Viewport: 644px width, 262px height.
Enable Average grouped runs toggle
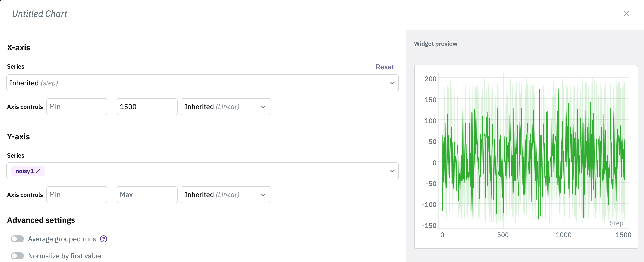pyautogui.click(x=17, y=239)
